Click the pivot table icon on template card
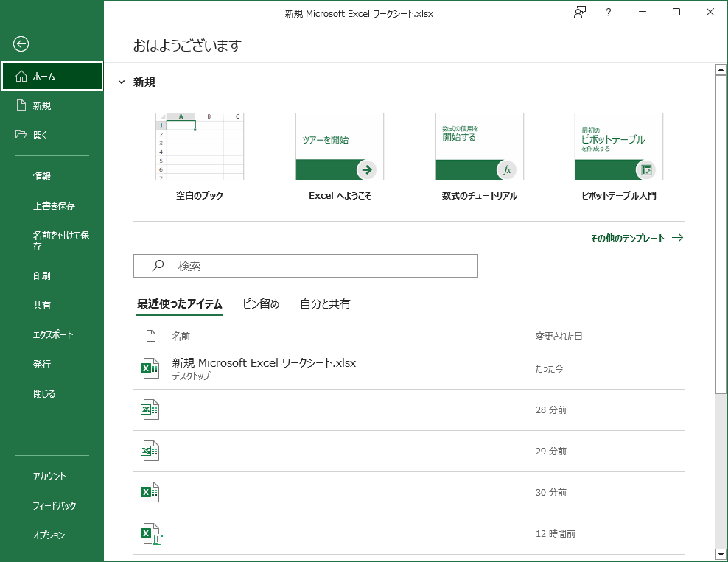Image resolution: width=728 pixels, height=562 pixels. point(646,170)
